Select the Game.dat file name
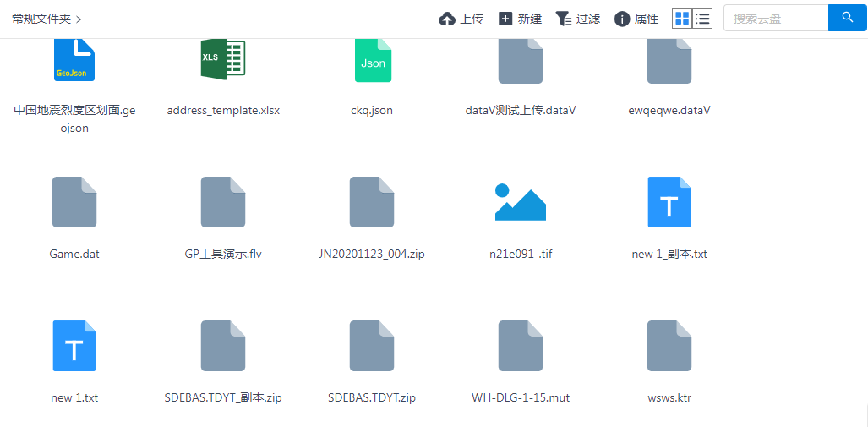 coord(74,255)
